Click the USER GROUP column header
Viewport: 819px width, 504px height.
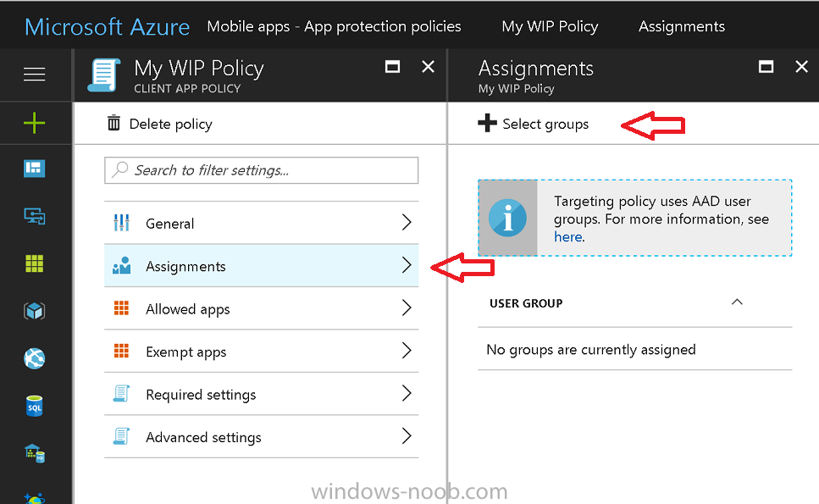[526, 303]
